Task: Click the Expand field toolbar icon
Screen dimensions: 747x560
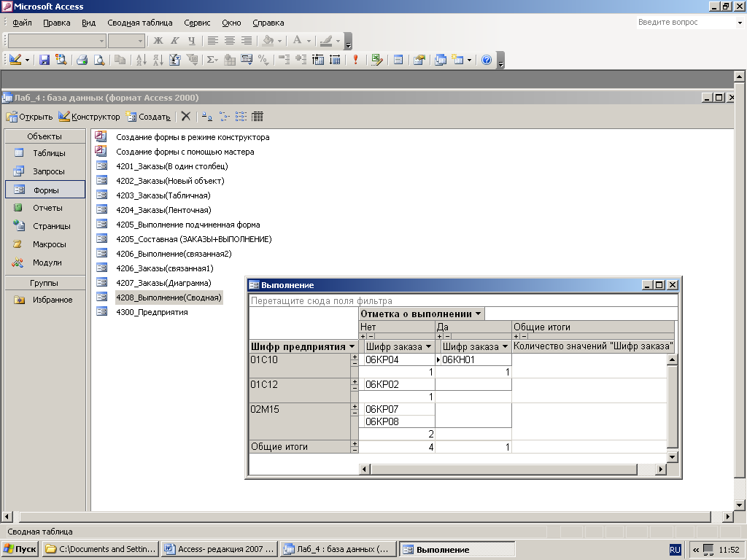Action: click(x=301, y=60)
